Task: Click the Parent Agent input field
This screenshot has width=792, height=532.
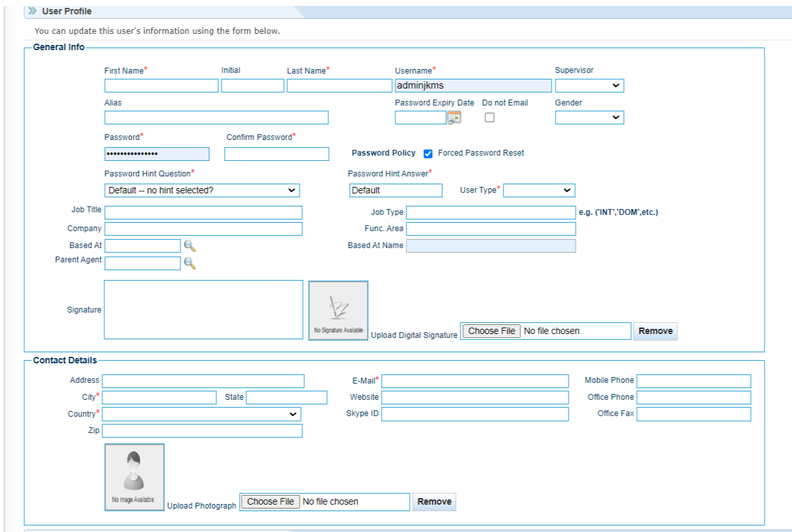Action: pos(143,263)
